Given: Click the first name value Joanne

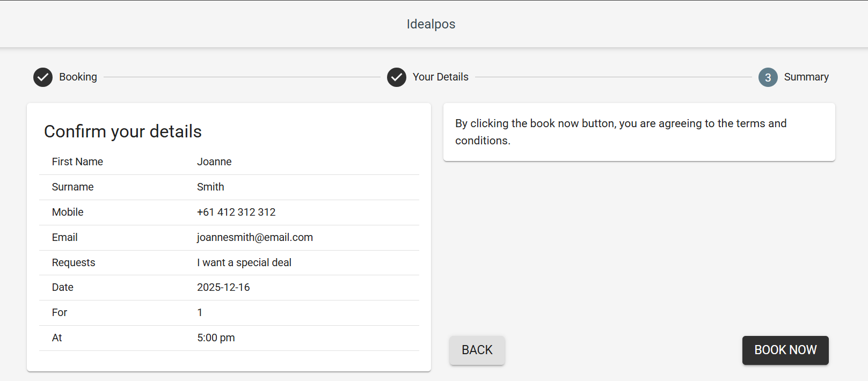Looking at the screenshot, I should pos(214,162).
